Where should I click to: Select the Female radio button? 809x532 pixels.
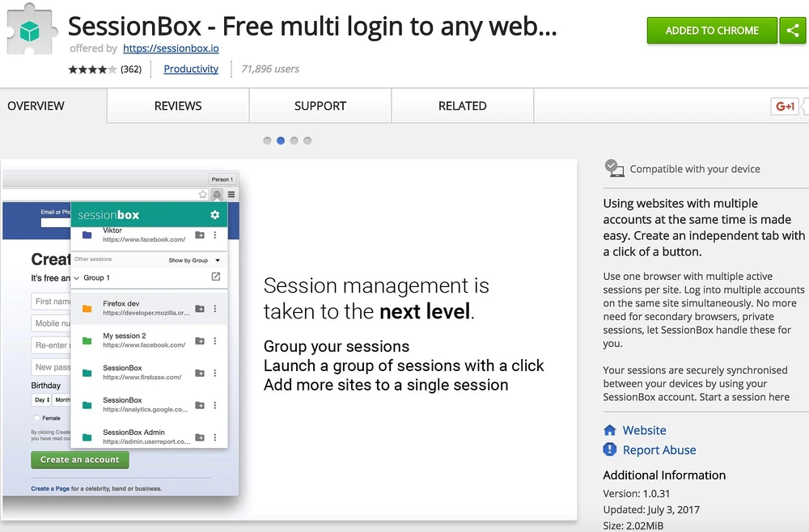tap(36, 418)
